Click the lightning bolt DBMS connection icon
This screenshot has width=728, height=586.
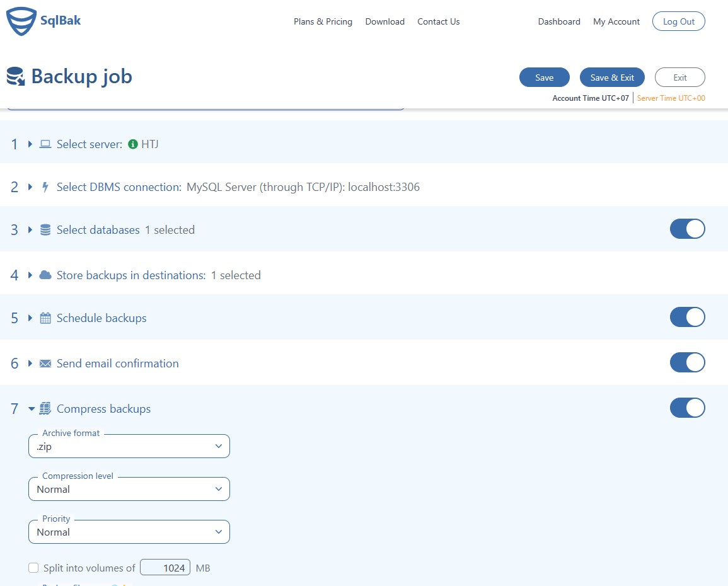click(x=44, y=187)
